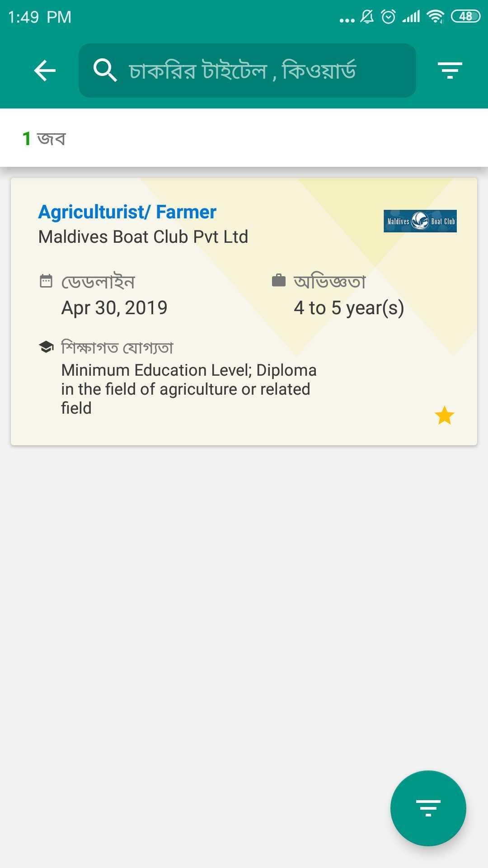Open the Agriculturist/ Farmer job title
This screenshot has height=868, width=488.
[x=127, y=212]
